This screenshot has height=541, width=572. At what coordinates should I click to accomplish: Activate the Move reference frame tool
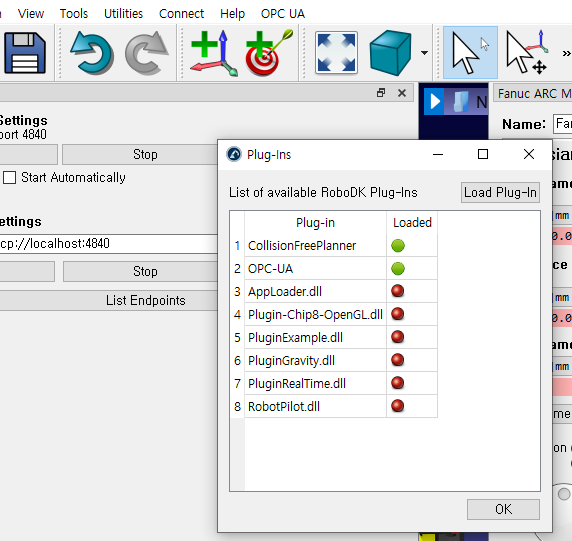pos(527,53)
